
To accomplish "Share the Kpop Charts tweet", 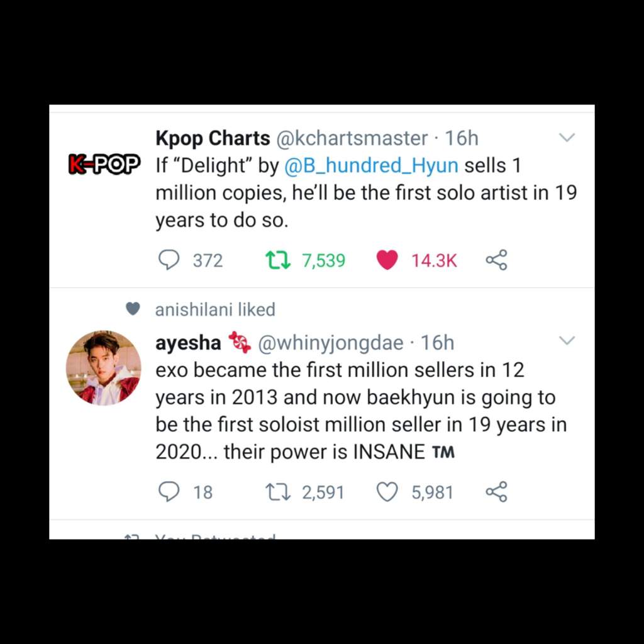I will [496, 260].
